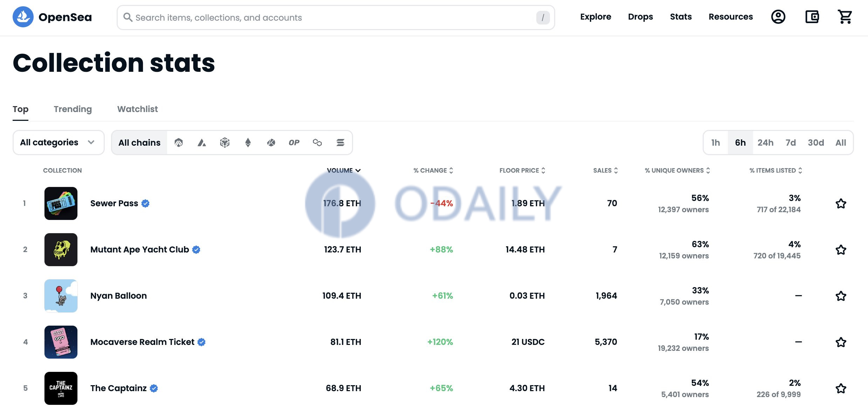The width and height of the screenshot is (868, 409).
Task: Click the OpenSea wordmark text
Action: [x=65, y=17]
